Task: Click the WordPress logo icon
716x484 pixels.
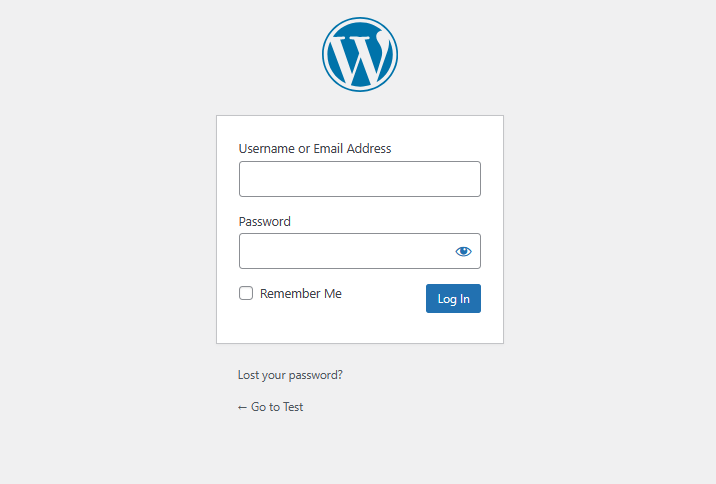Action: coord(360,54)
